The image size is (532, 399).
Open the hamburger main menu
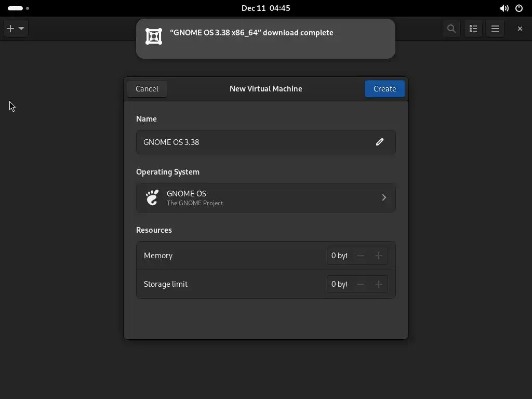[x=495, y=29]
